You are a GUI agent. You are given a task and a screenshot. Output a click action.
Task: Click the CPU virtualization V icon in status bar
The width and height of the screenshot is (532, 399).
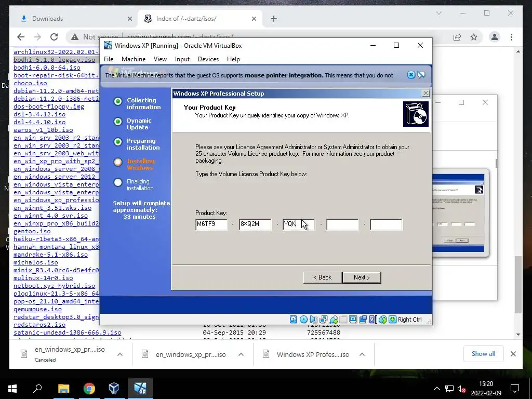[x=373, y=320]
